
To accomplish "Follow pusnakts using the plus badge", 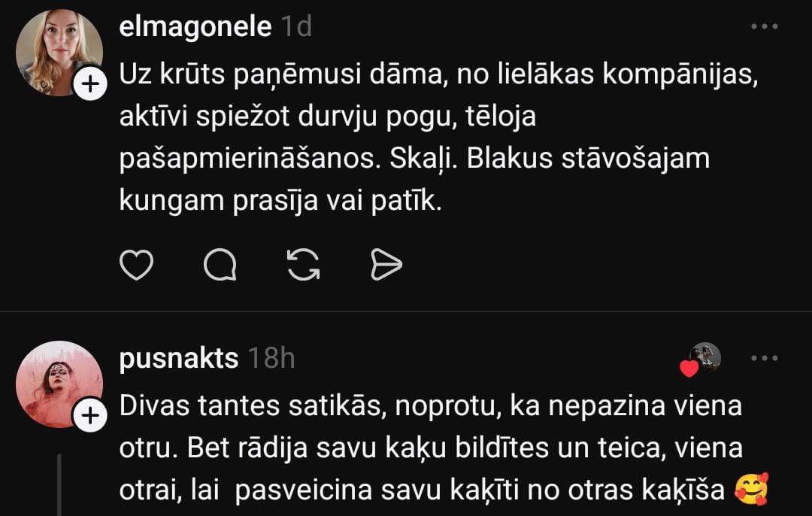I will (x=89, y=415).
